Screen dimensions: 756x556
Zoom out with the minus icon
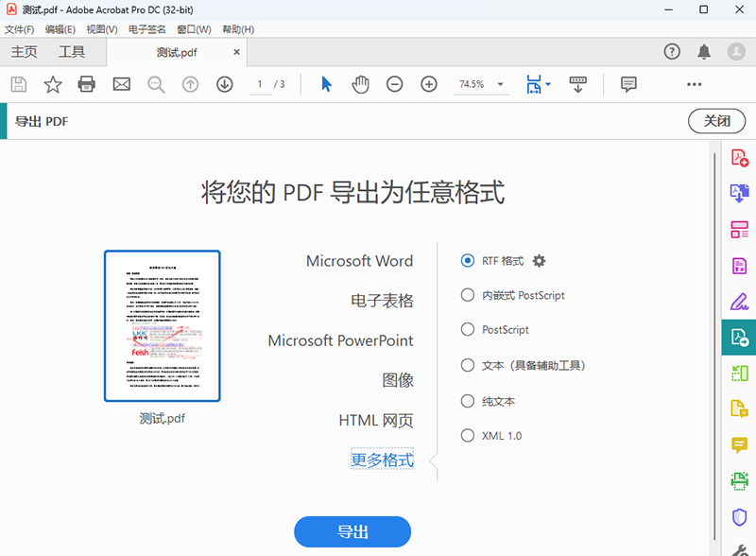click(394, 84)
